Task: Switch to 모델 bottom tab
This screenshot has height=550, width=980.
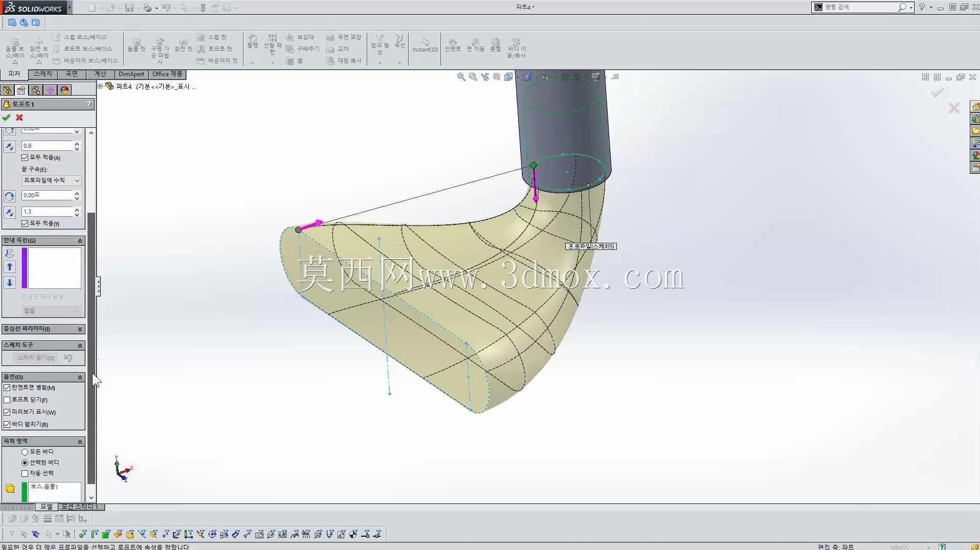Action: pos(47,507)
